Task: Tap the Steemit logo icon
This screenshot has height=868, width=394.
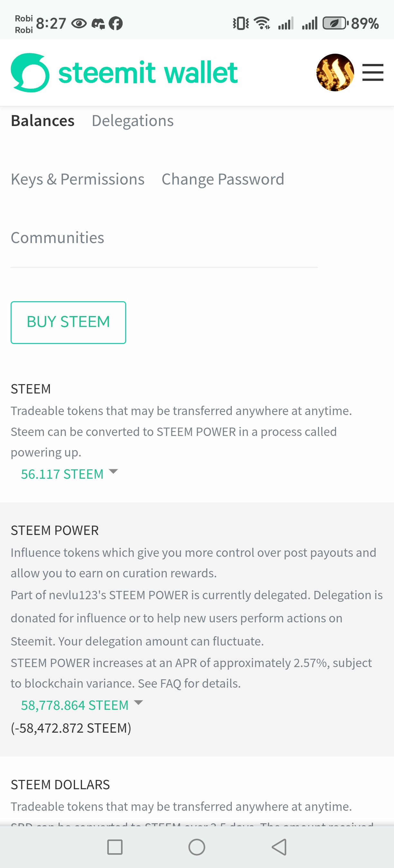Action: [30, 73]
